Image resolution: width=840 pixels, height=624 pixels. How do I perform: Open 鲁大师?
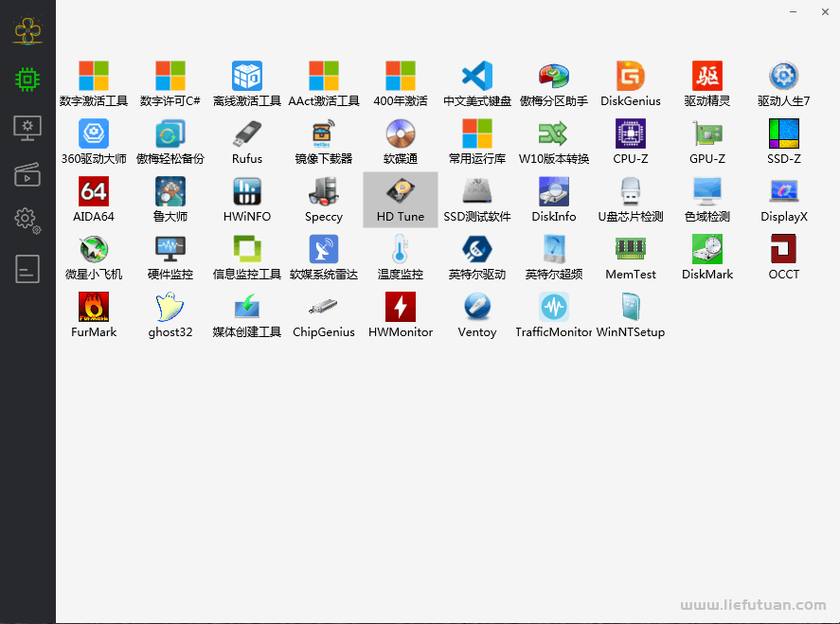point(170,200)
